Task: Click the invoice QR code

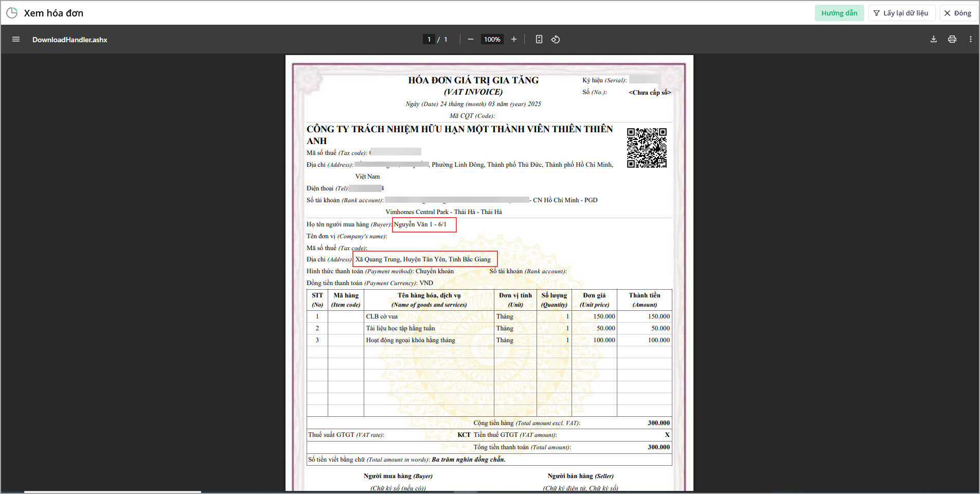Action: point(647,148)
